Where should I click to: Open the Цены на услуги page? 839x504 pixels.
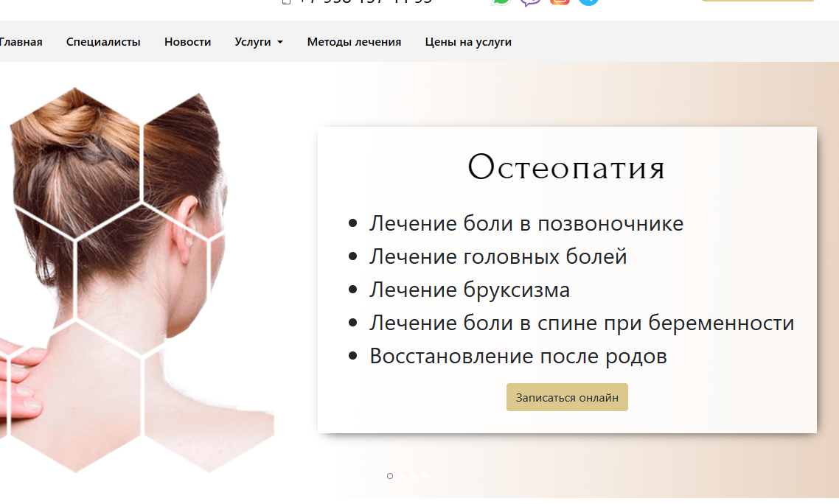click(x=468, y=42)
